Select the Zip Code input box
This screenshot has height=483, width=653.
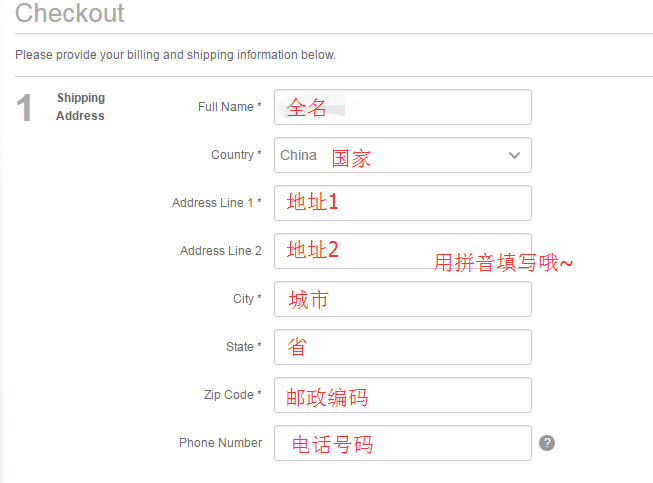pyautogui.click(x=403, y=395)
